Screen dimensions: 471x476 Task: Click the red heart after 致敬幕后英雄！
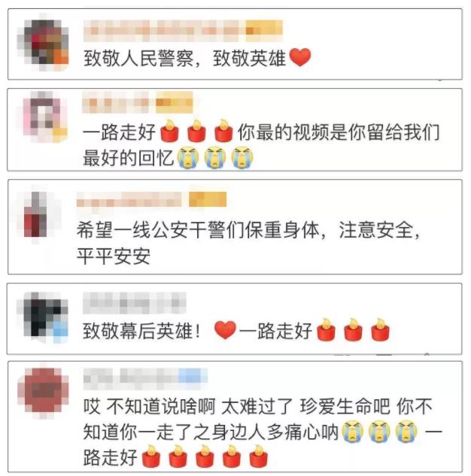click(225, 330)
